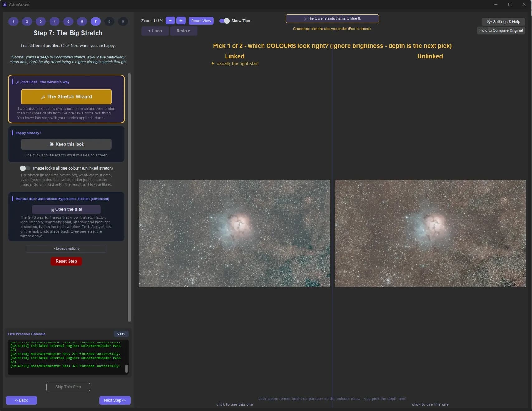Viewport: 532px width, 411px height.
Task: Go to step 4 circle
Action: pyautogui.click(x=55, y=21)
